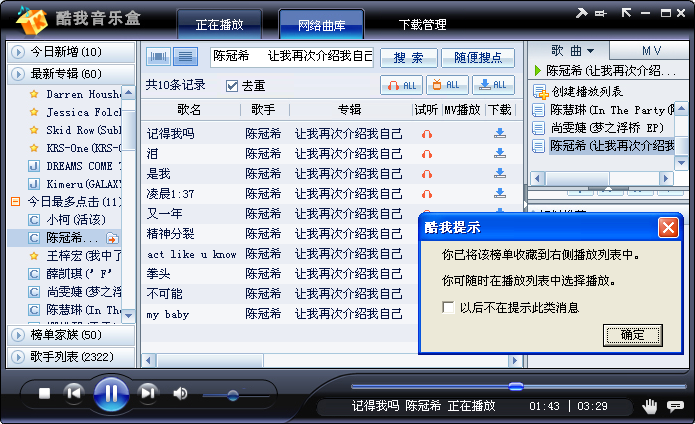Mute the volume speaker icon
Viewport: 695px width, 424px height.
click(x=180, y=393)
